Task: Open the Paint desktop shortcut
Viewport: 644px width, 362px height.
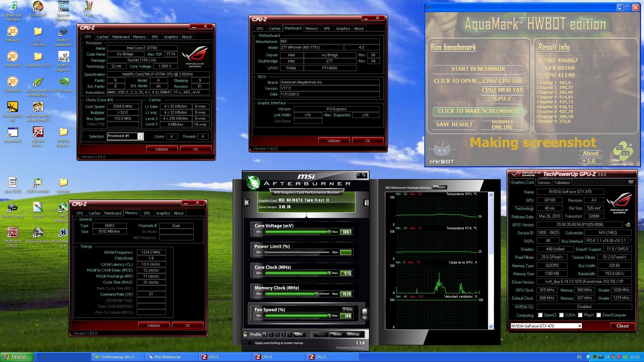Action: pyautogui.click(x=89, y=9)
